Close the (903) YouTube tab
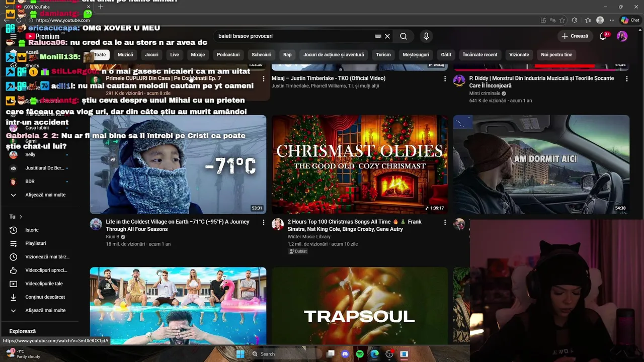This screenshot has height=362, width=644. tap(89, 7)
